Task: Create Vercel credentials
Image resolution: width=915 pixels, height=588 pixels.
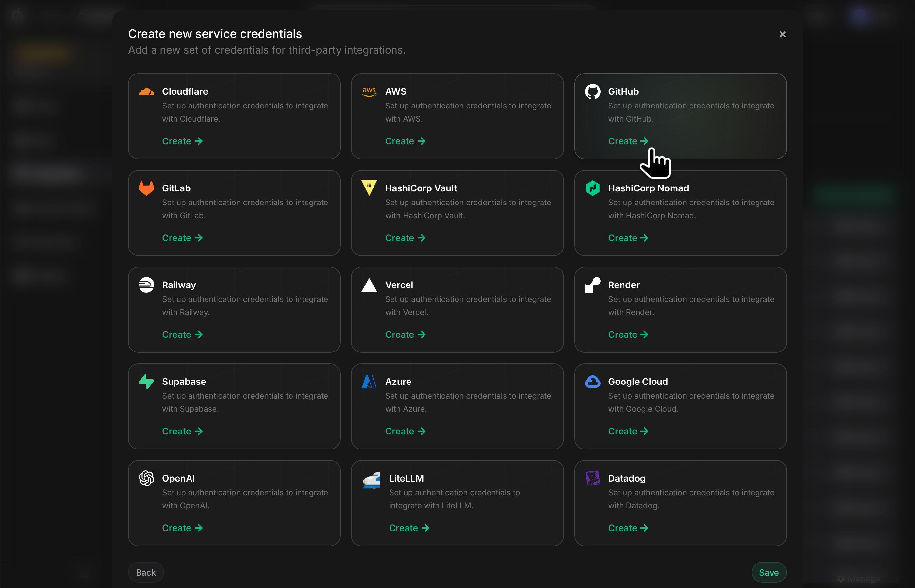Action: [x=405, y=335]
